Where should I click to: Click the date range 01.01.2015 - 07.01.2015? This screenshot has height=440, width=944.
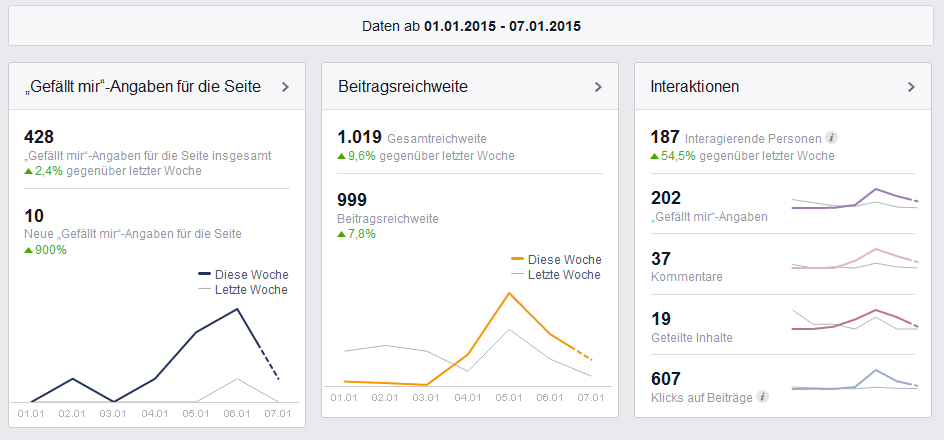pyautogui.click(x=503, y=26)
